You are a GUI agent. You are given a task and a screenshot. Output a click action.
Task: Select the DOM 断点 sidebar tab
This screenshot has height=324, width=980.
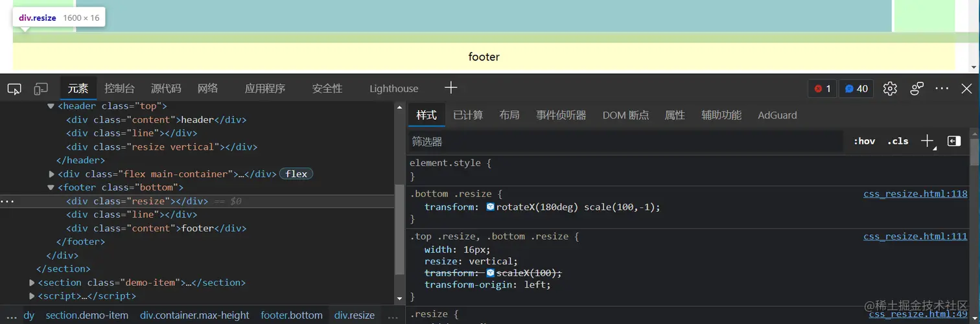point(625,115)
